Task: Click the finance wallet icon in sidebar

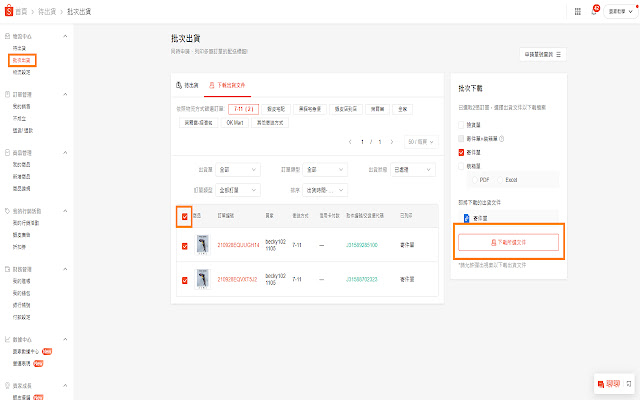Action: (x=7, y=269)
